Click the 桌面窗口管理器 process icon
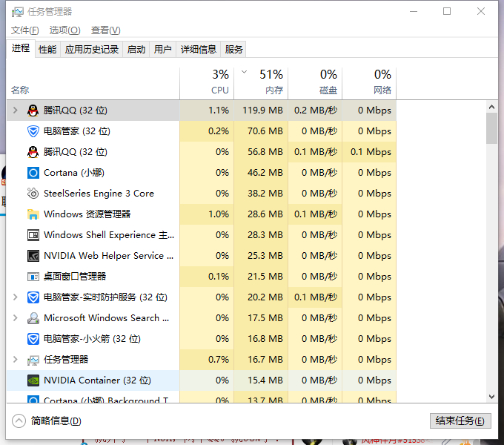 pyautogui.click(x=33, y=277)
